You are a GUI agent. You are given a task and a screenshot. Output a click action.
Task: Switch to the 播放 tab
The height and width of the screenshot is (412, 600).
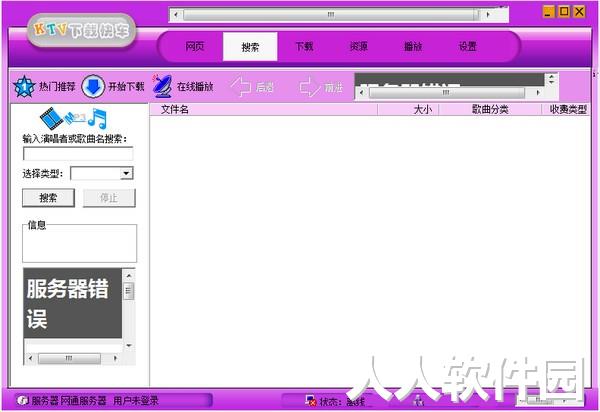pyautogui.click(x=413, y=47)
